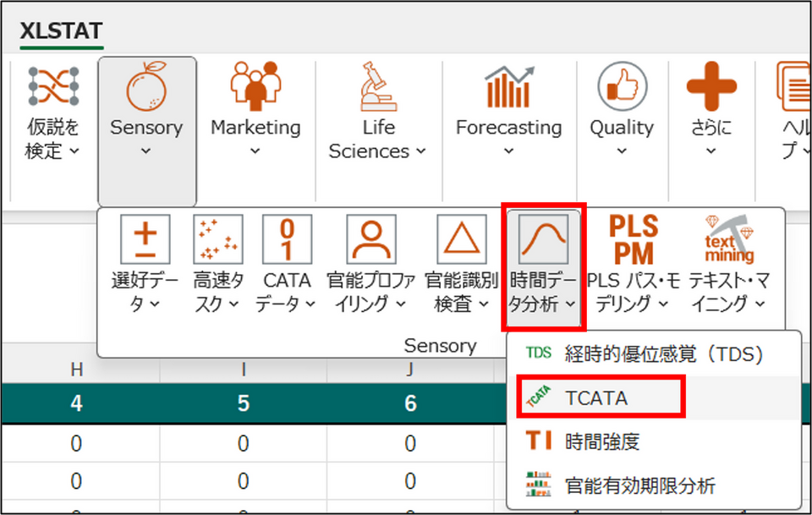Open the CATA データ dropdown arrow
This screenshot has height=515, width=812.
310,304
